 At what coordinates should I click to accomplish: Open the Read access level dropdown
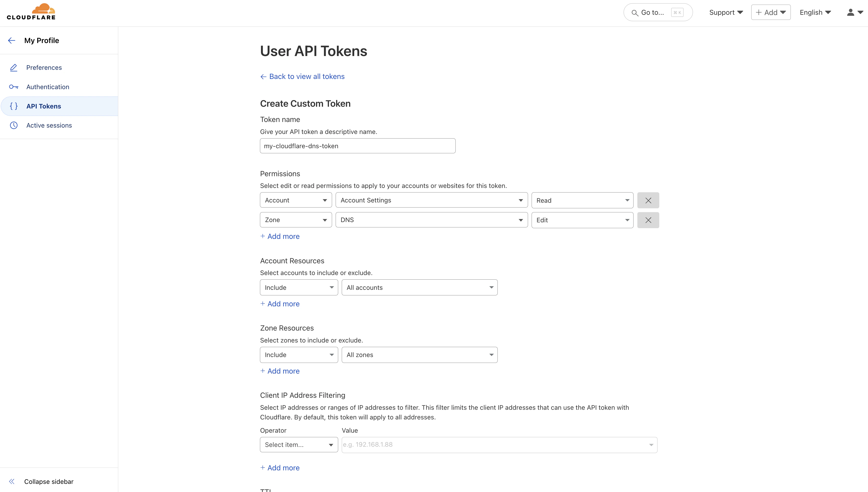(x=582, y=200)
